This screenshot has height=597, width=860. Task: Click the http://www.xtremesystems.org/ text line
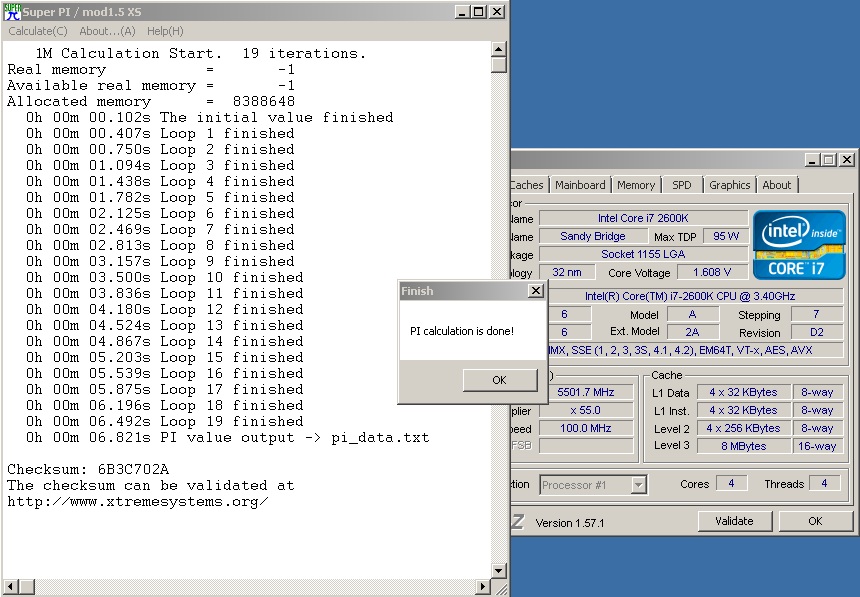pyautogui.click(x=138, y=502)
